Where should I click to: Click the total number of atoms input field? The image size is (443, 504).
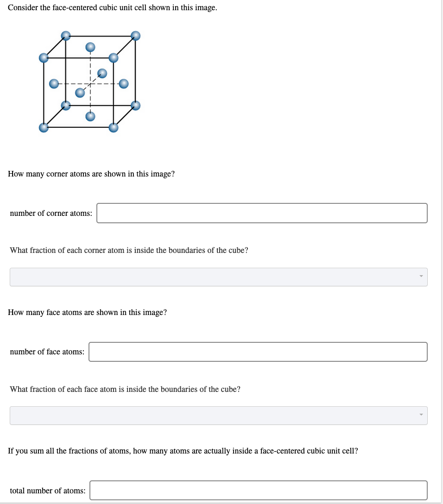click(258, 490)
